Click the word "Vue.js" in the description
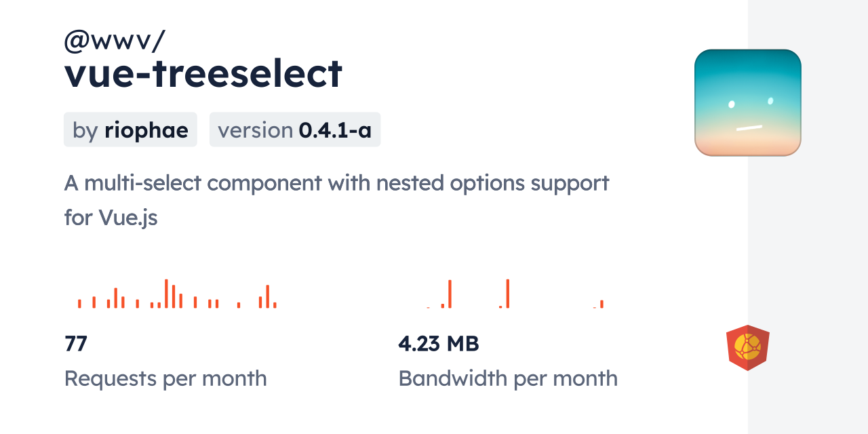 [128, 218]
